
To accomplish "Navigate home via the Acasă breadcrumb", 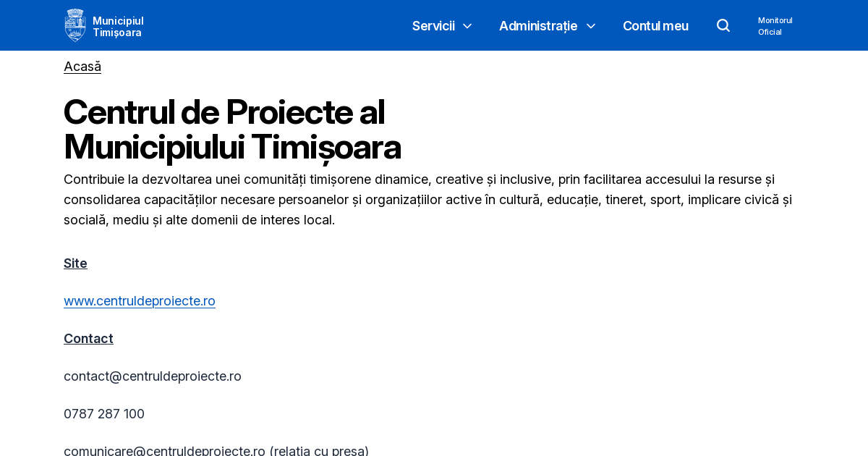I will pyautogui.click(x=82, y=66).
